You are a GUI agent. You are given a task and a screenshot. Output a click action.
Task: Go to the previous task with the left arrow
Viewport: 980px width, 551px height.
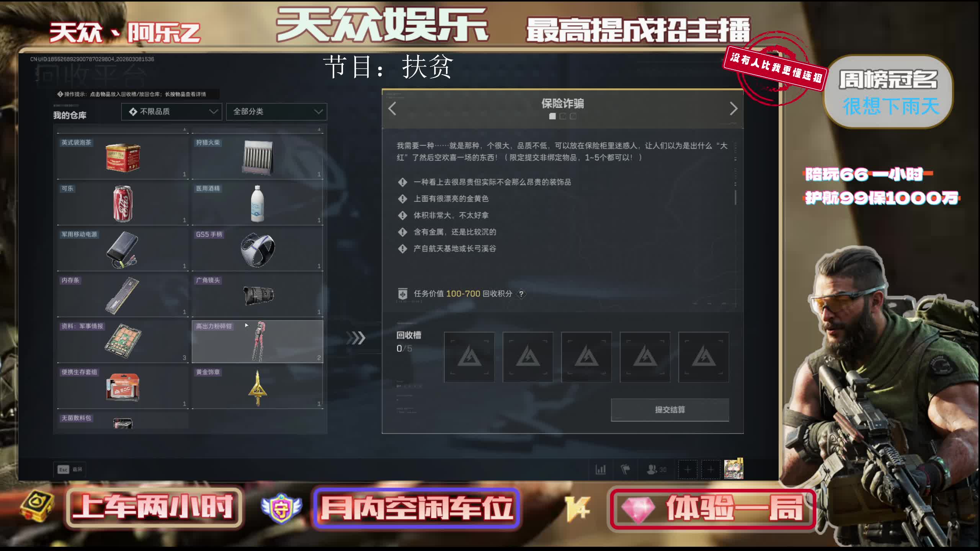click(x=392, y=109)
